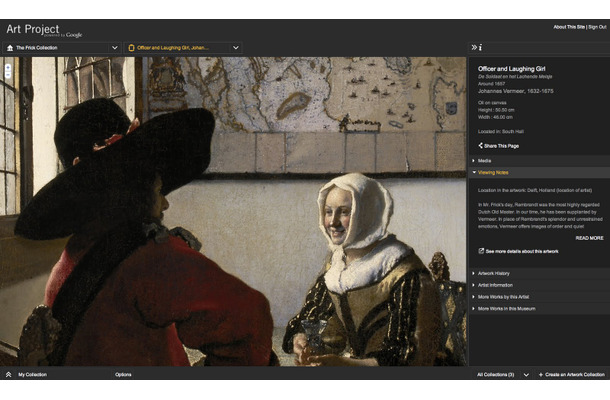Click the officer's black hat in the painting

(117, 167)
